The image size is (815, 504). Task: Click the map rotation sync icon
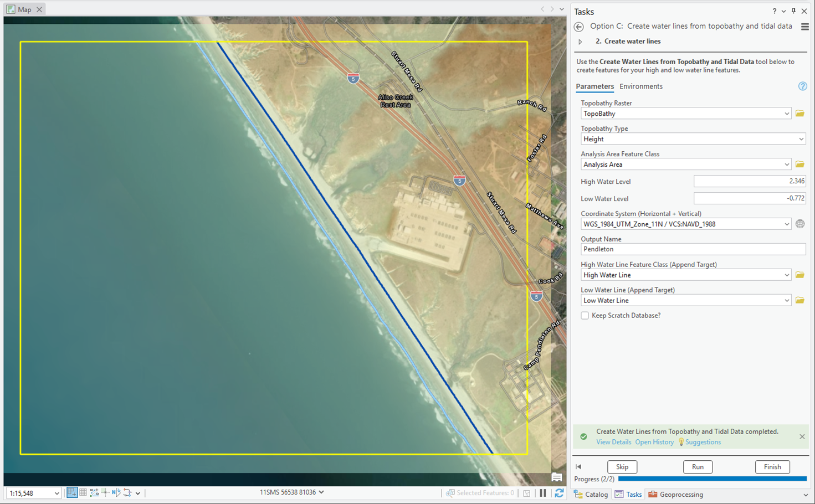pos(127,492)
